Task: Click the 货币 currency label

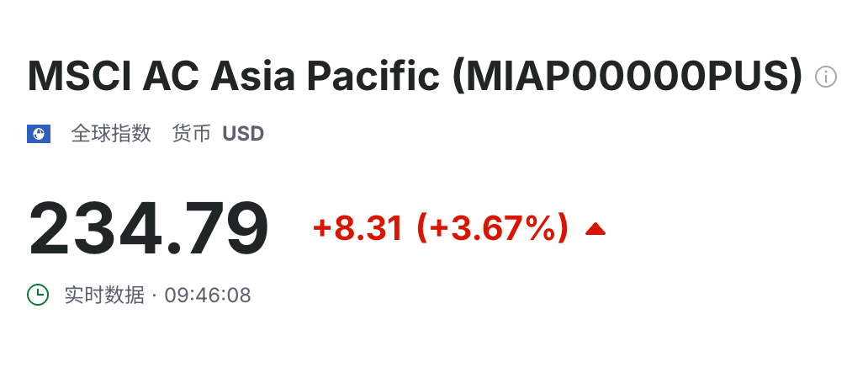Action: click(x=191, y=134)
